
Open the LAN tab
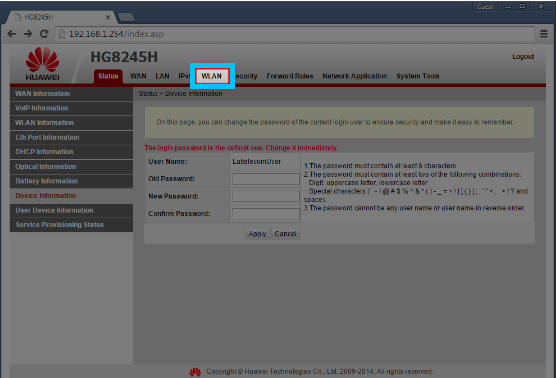162,76
